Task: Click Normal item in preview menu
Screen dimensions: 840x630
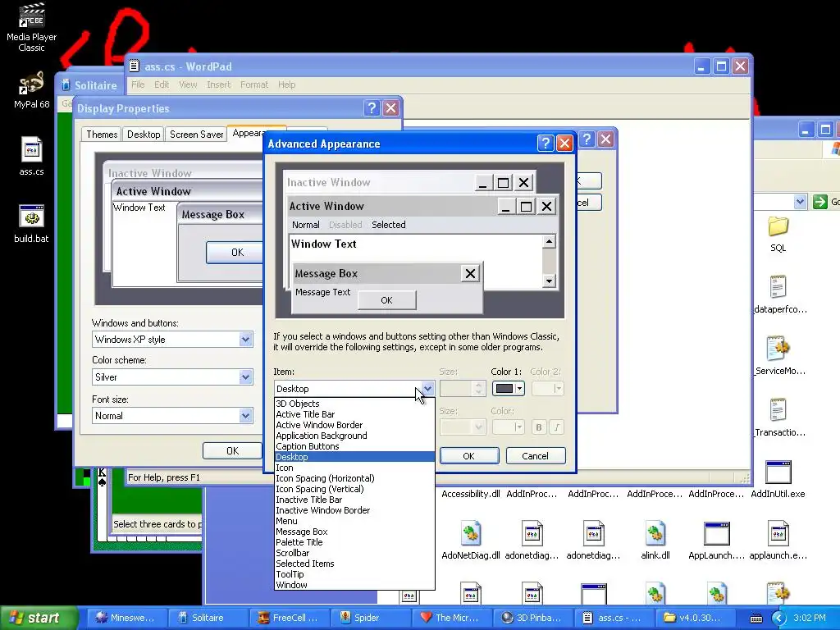Action: point(305,225)
